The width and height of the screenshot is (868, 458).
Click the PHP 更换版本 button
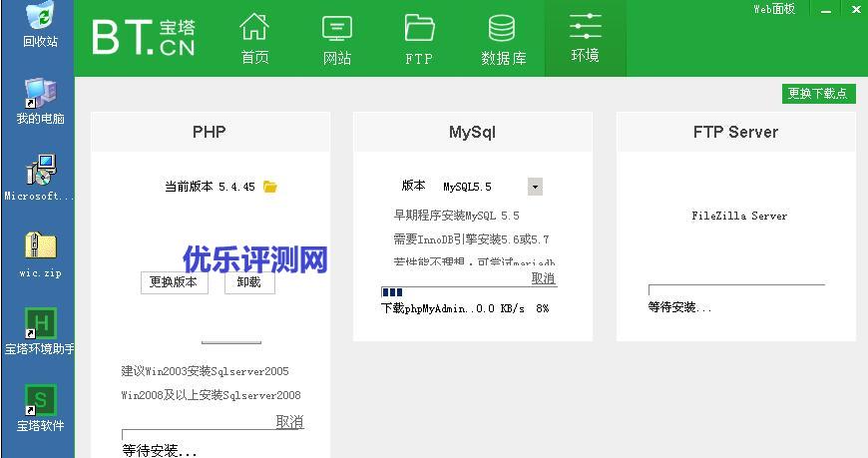[x=174, y=282]
